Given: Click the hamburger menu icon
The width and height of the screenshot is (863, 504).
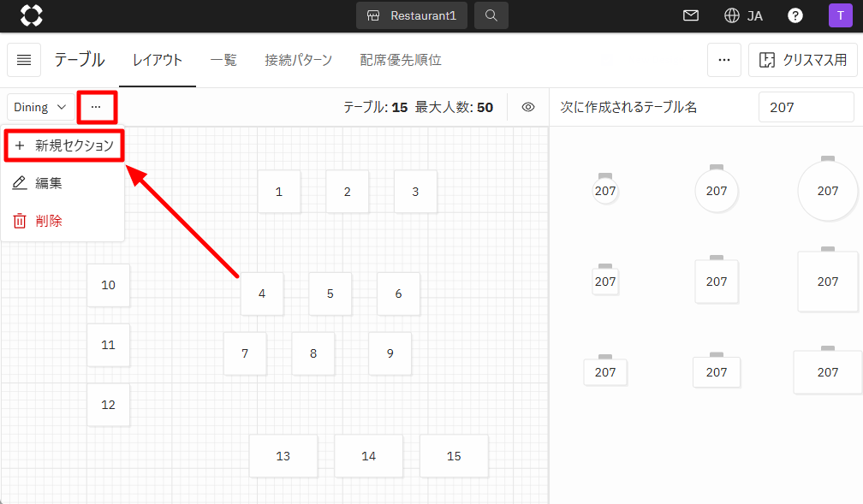Looking at the screenshot, I should (x=24, y=60).
